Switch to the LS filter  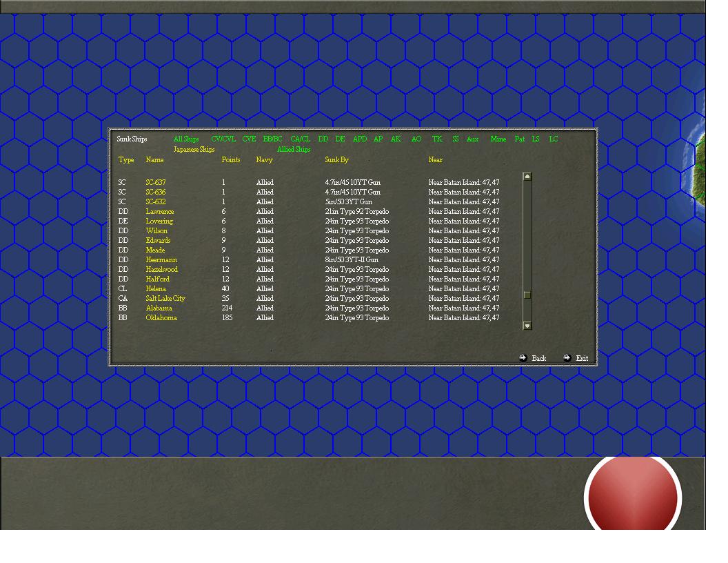click(x=536, y=139)
